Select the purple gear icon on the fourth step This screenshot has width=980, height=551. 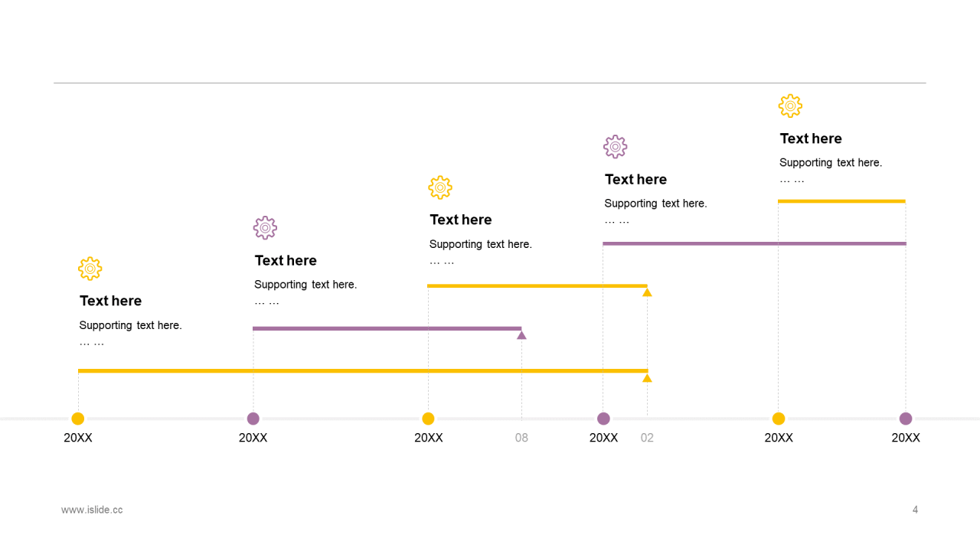click(x=615, y=147)
